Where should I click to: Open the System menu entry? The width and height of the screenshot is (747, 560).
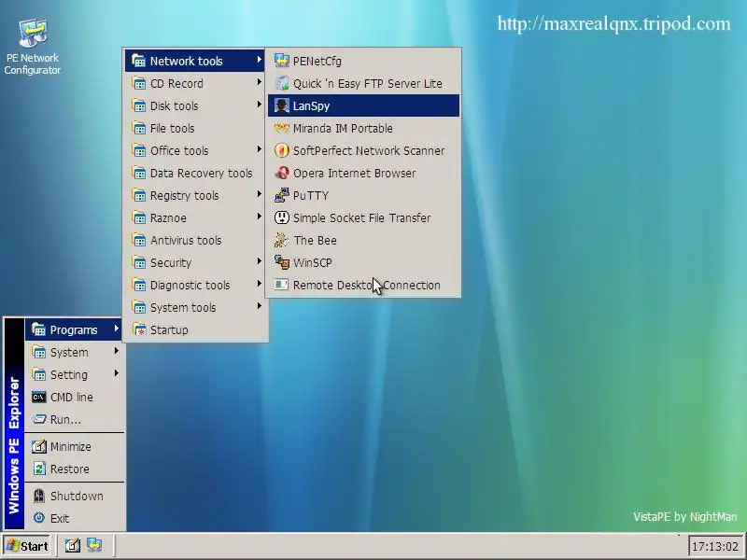(74, 353)
